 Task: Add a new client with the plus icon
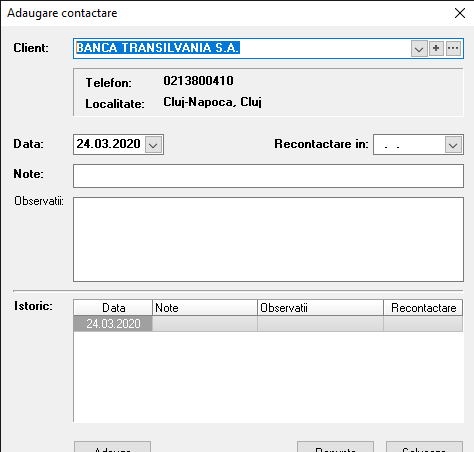tap(436, 49)
